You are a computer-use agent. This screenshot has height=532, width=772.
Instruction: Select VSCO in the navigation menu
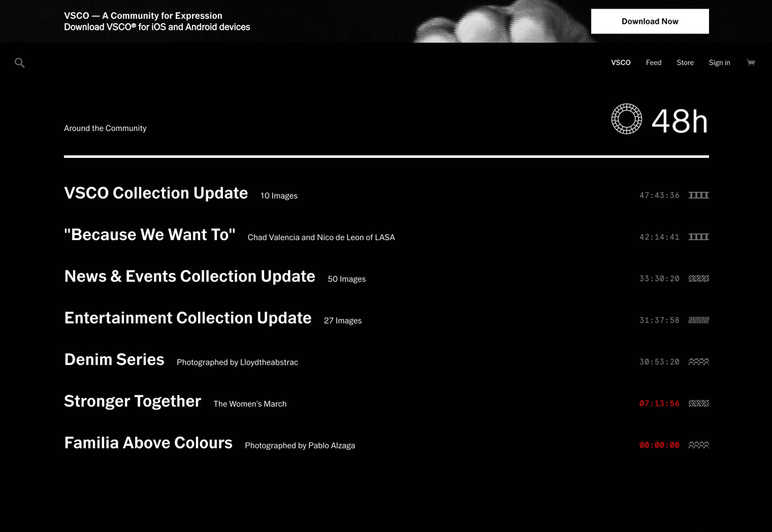[x=621, y=63]
